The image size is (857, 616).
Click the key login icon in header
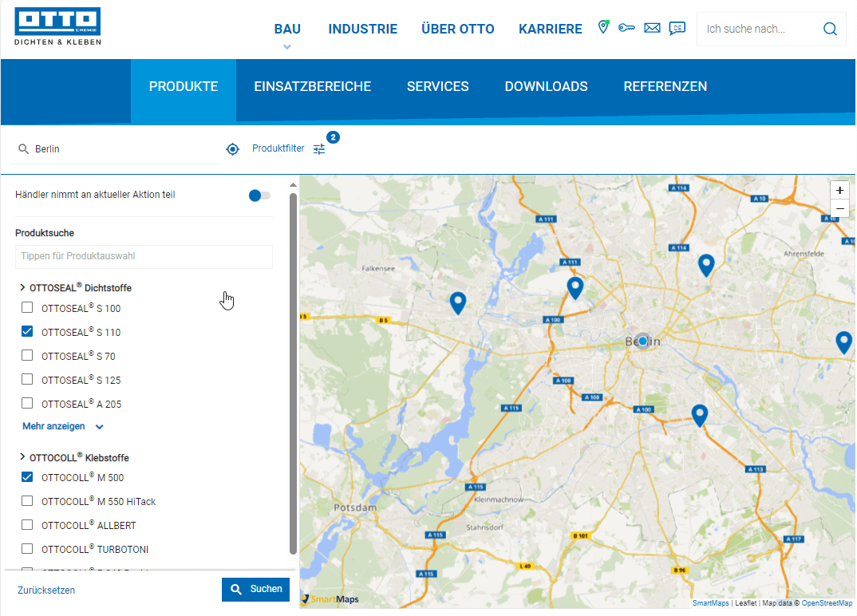click(626, 28)
